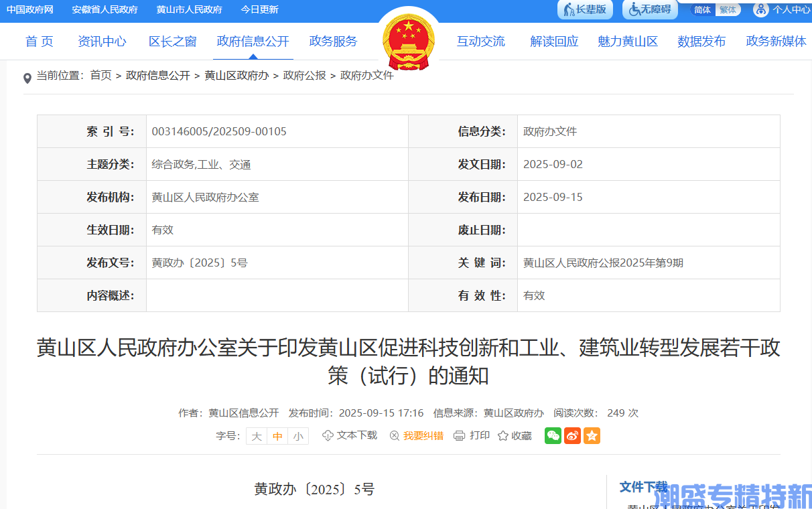Open 个人中心 via the user icon
812x509 pixels.
click(x=760, y=9)
